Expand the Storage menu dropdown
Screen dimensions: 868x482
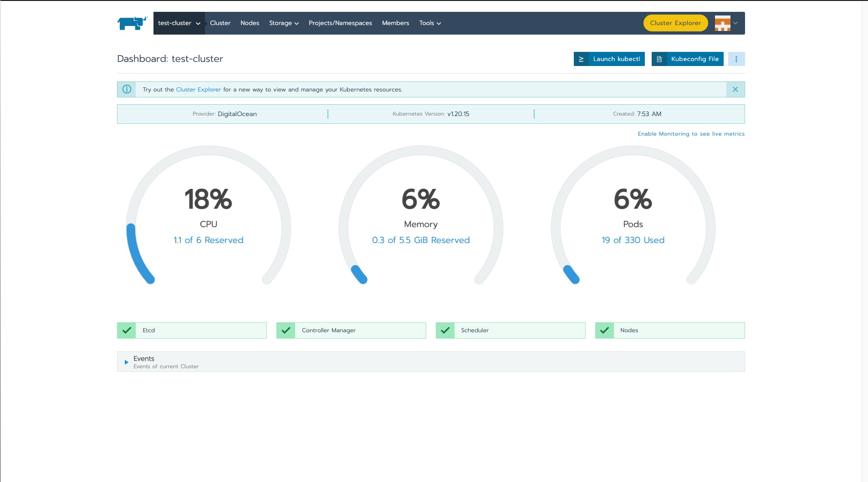[x=284, y=23]
